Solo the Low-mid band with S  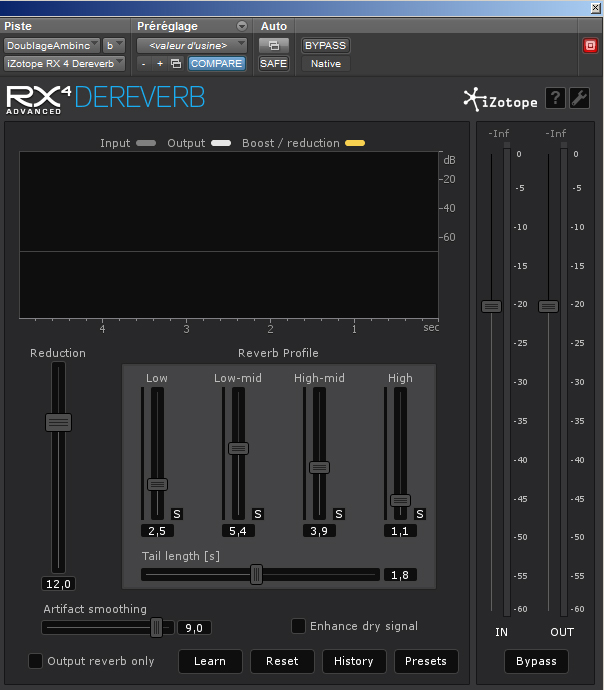[258, 514]
